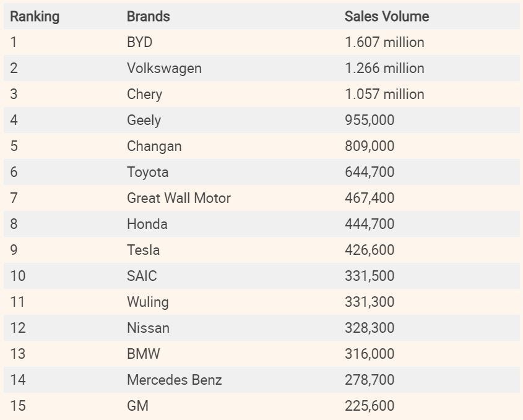Select the BYD brand cell

139,43
